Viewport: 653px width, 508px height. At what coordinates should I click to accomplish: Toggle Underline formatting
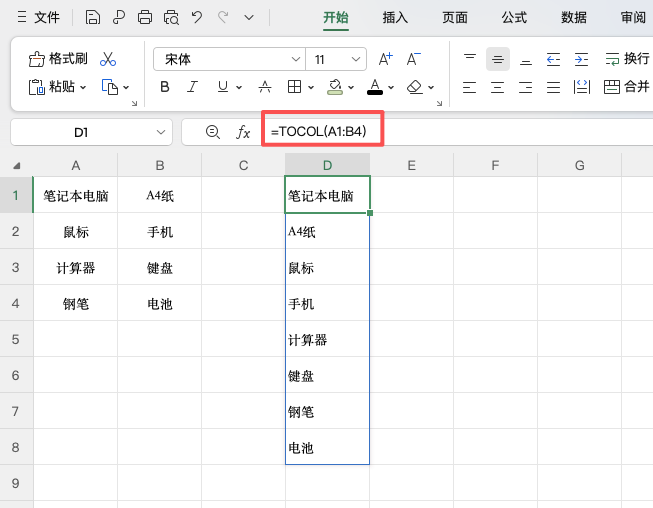223,87
